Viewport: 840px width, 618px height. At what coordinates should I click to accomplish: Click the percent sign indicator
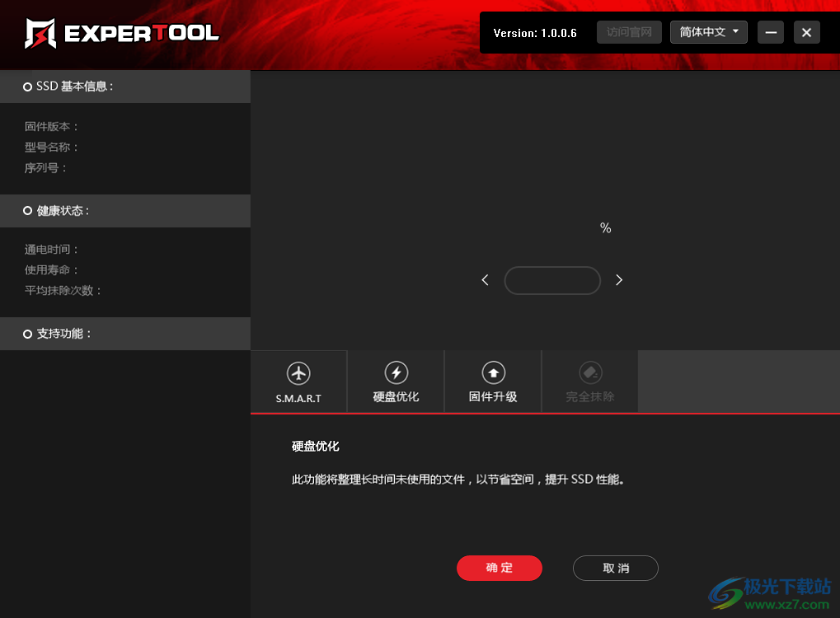605,228
